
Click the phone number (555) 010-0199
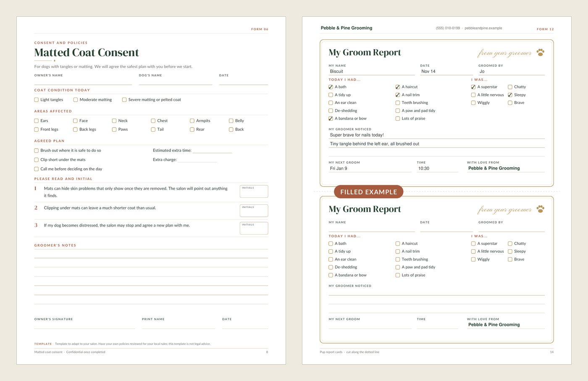[448, 28]
